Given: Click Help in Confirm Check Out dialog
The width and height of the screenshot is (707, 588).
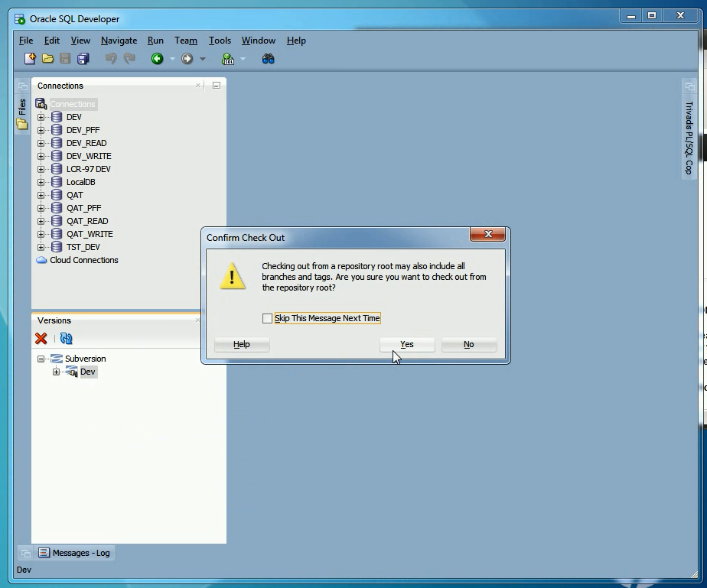Looking at the screenshot, I should (242, 344).
